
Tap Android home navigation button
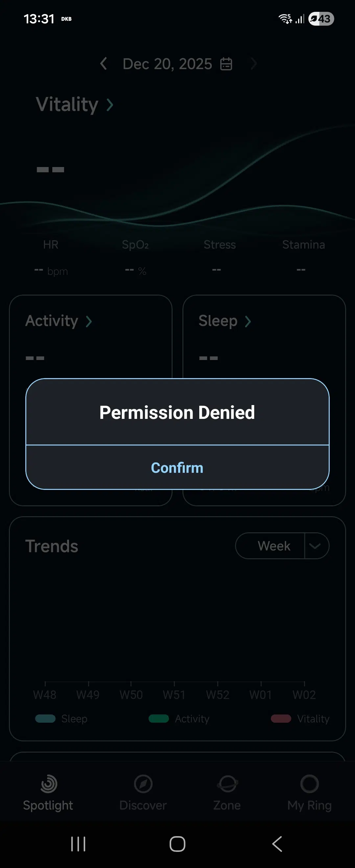[177, 844]
